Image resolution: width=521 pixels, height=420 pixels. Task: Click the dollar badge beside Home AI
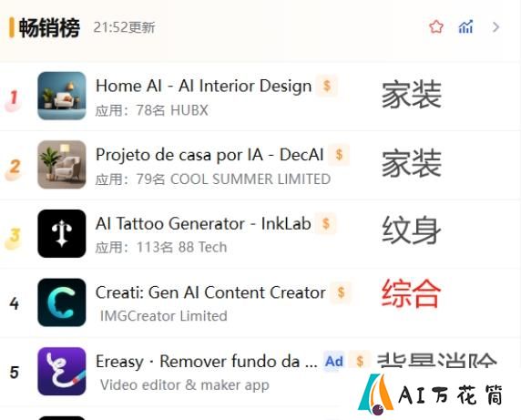click(x=327, y=86)
